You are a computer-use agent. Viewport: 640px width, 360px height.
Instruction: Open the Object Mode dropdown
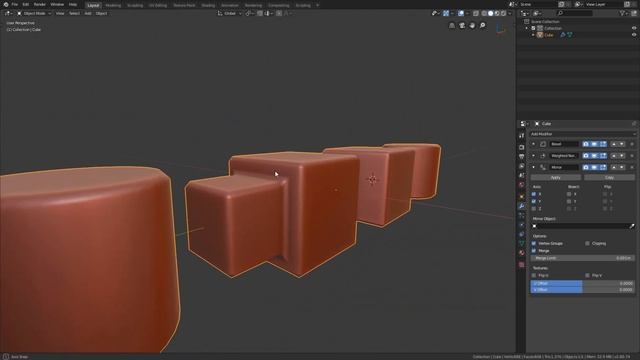coord(34,13)
